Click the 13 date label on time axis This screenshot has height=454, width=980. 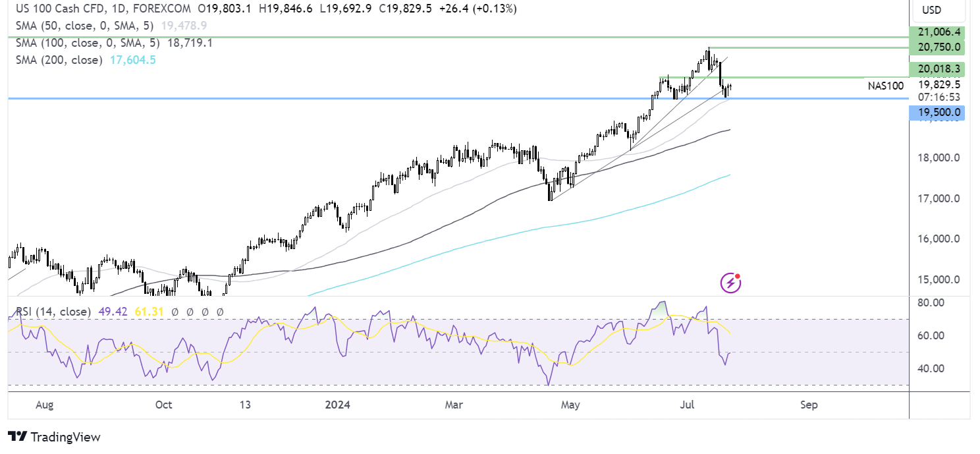(246, 405)
